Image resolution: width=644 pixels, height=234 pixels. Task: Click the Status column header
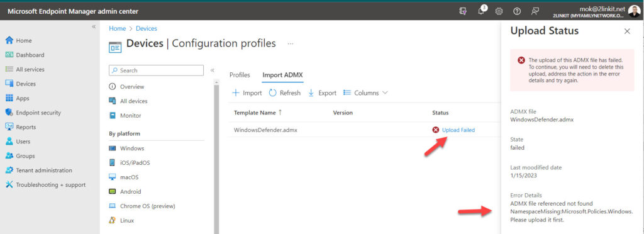[x=440, y=113]
